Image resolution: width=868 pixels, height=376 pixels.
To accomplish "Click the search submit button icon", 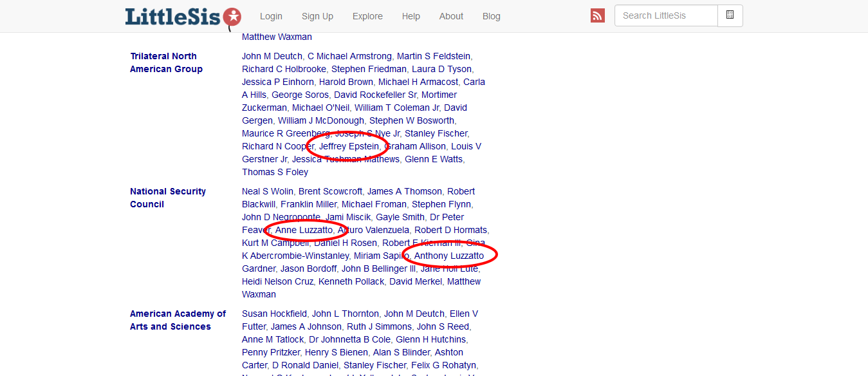I will 730,15.
